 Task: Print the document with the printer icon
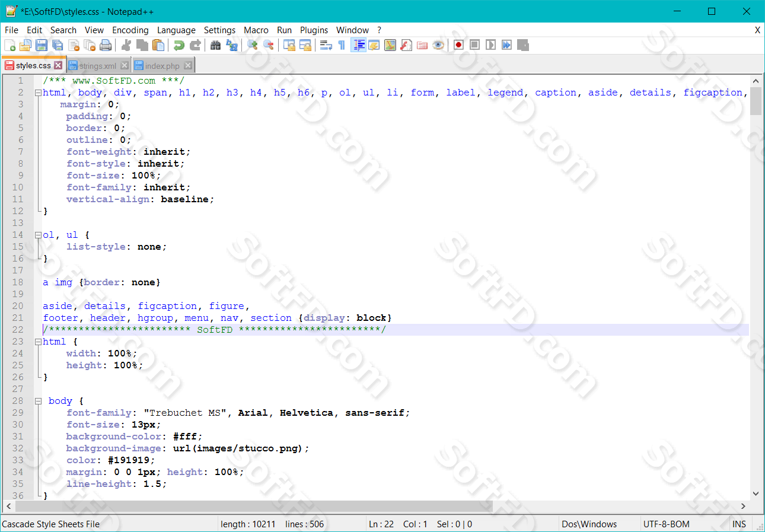[106, 45]
